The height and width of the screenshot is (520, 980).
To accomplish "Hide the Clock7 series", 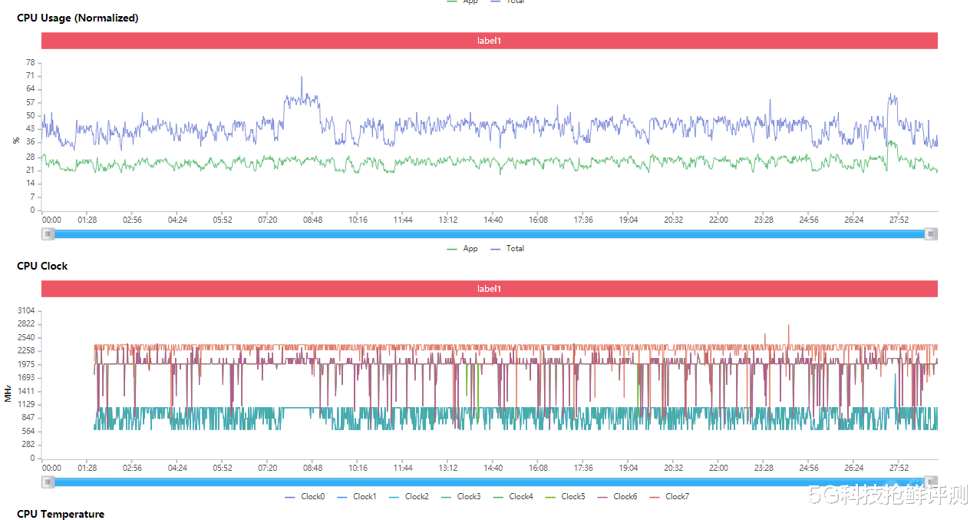I will click(x=669, y=497).
